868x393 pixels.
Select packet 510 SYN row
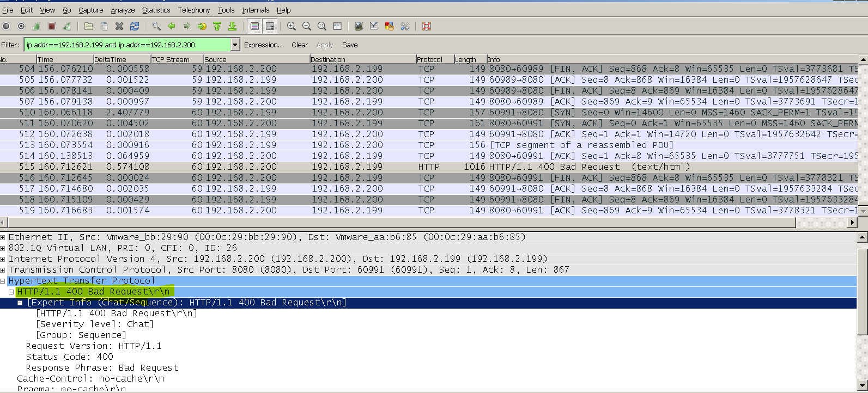point(428,113)
